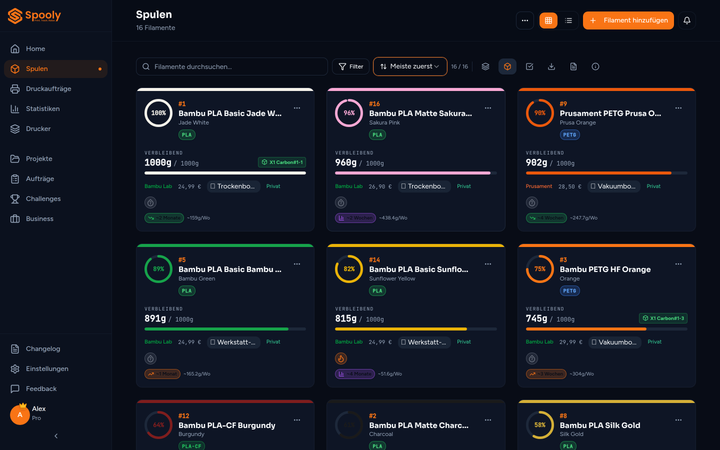Click the X1 Carbon#1-3 printer badge
Image resolution: width=720 pixels, height=450 pixels.
point(663,318)
